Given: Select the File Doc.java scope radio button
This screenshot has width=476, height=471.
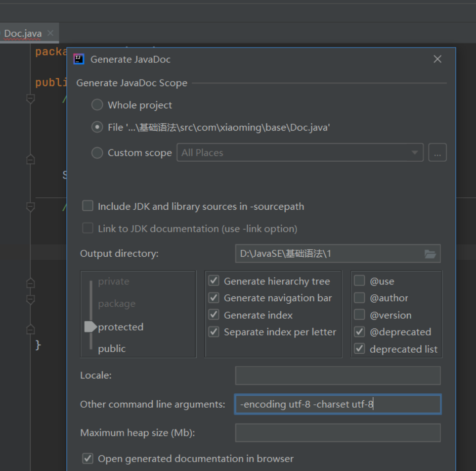Looking at the screenshot, I should pyautogui.click(x=97, y=127).
